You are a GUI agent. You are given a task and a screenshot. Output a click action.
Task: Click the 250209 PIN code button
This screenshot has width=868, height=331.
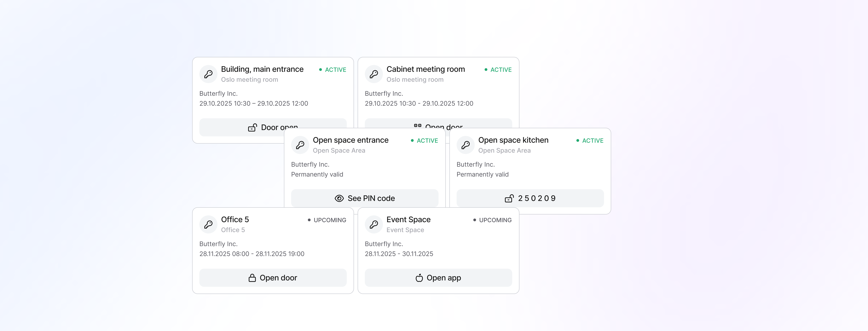(530, 198)
